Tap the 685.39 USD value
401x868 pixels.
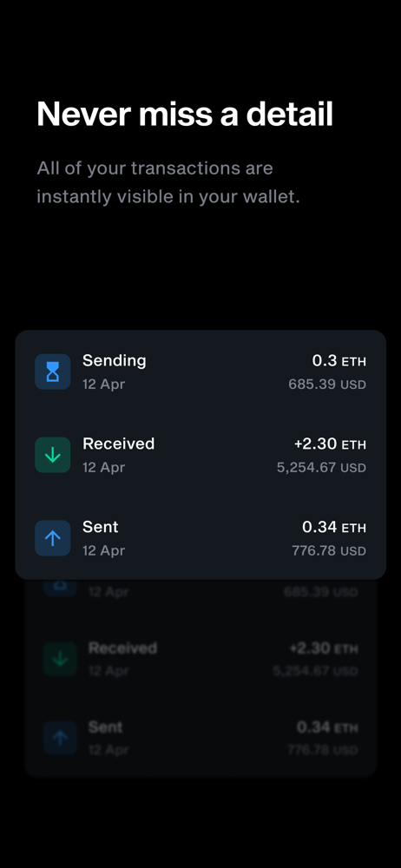(327, 385)
